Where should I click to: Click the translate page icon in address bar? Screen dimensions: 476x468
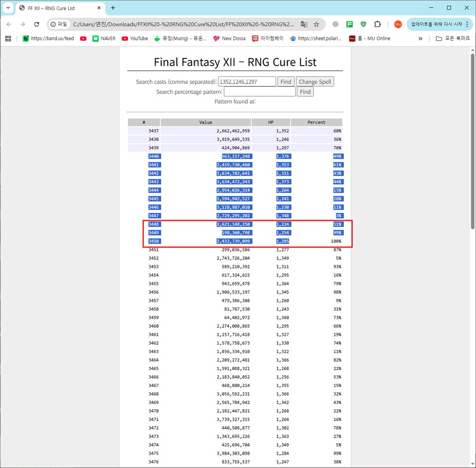coord(304,24)
